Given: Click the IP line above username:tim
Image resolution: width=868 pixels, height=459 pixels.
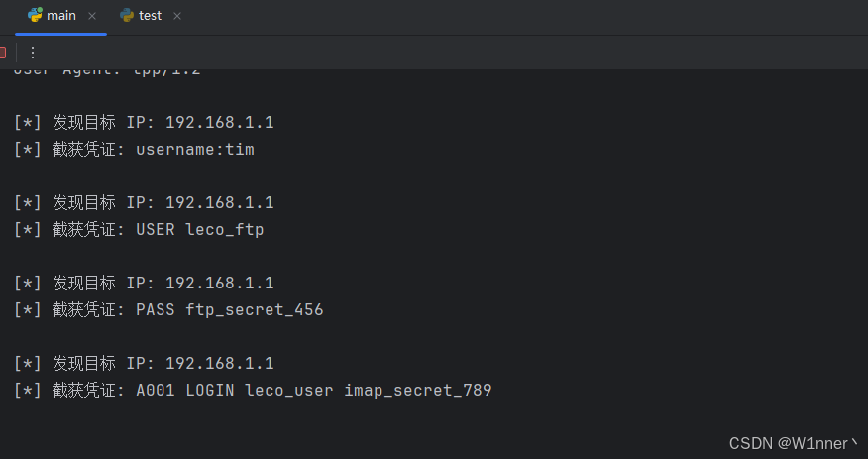Looking at the screenshot, I should point(144,122).
